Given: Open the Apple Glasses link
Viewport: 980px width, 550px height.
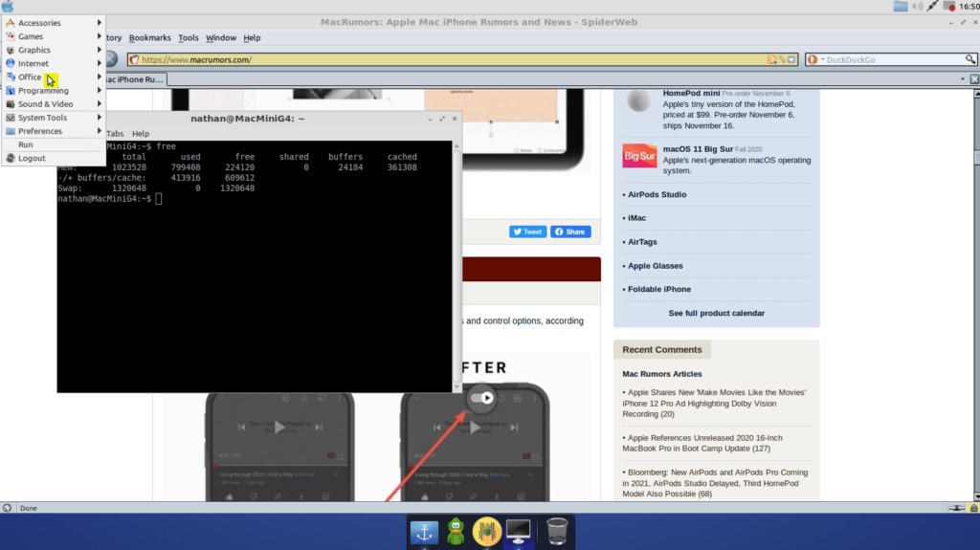Looking at the screenshot, I should click(655, 266).
